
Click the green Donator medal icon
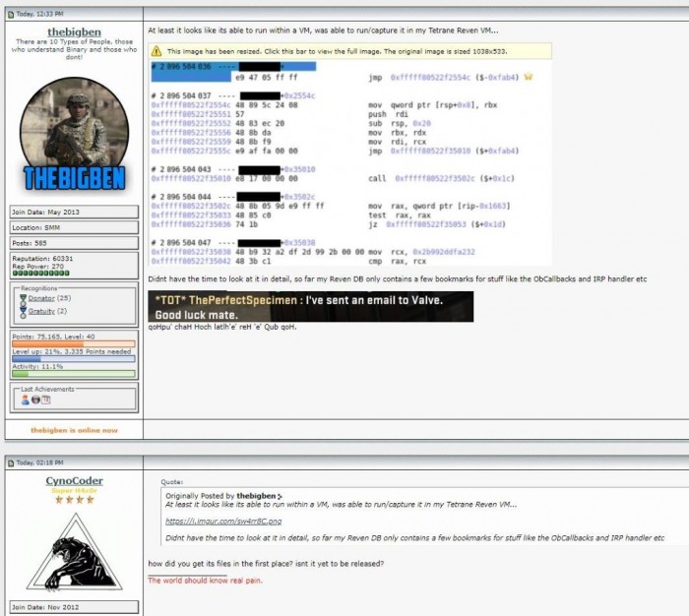tap(23, 300)
